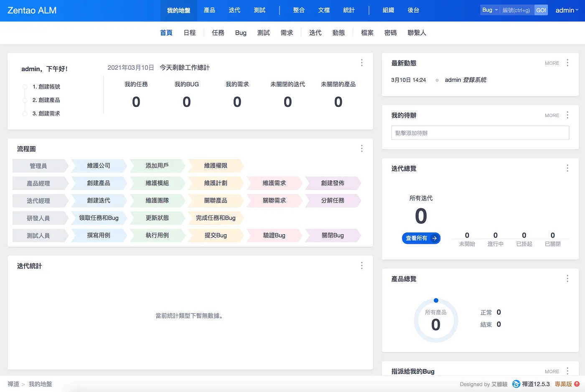585x392 pixels.
Task: Click the 編號(ctrl+g) search field
Action: pos(517,10)
